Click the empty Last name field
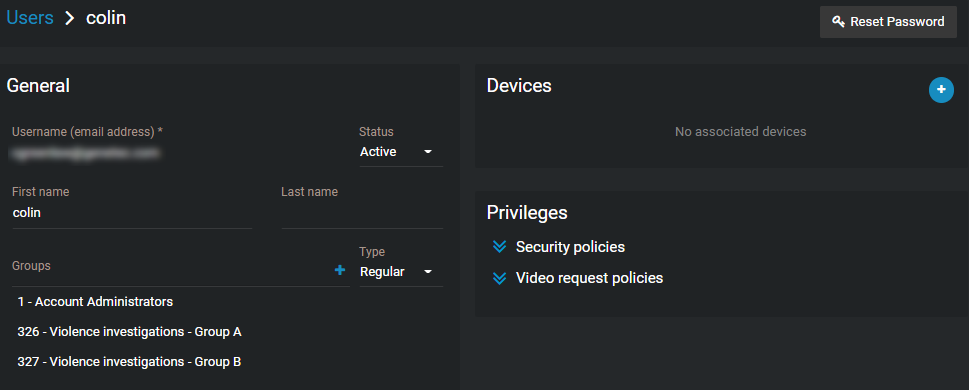This screenshot has height=390, width=969. click(362, 213)
